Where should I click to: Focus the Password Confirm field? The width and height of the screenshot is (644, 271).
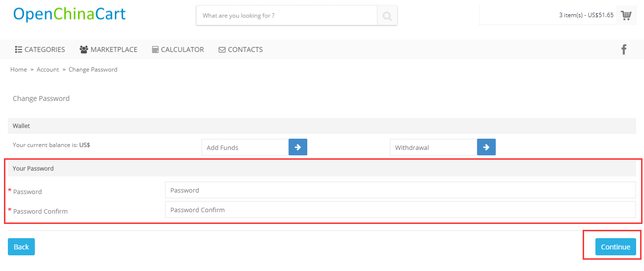pyautogui.click(x=401, y=210)
